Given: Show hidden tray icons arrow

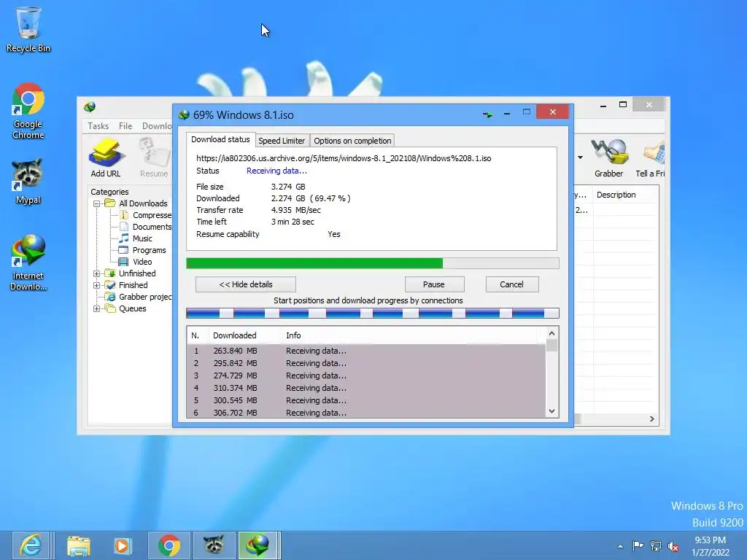Looking at the screenshot, I should [620, 546].
